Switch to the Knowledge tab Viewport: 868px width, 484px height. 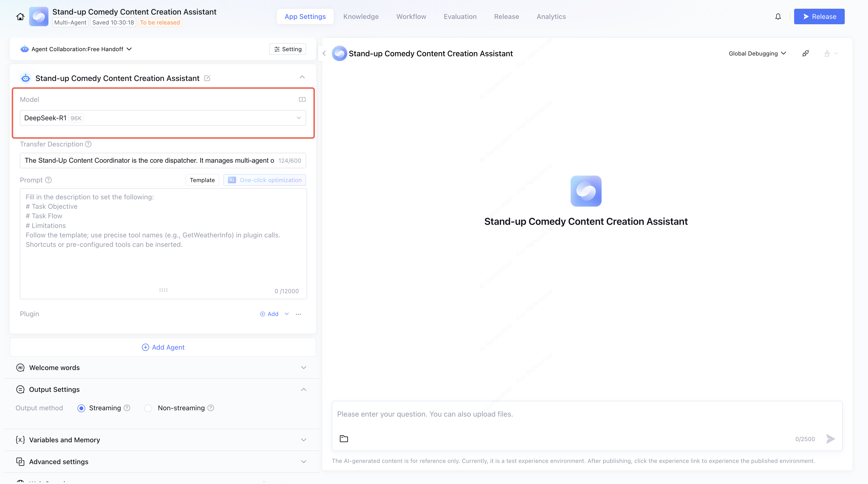pos(361,16)
